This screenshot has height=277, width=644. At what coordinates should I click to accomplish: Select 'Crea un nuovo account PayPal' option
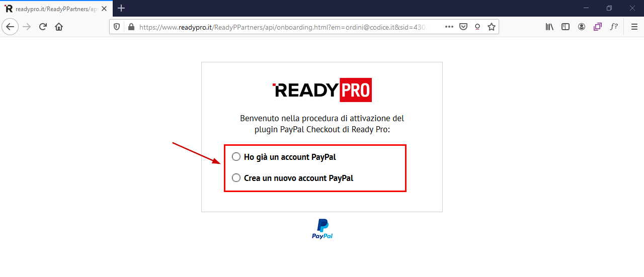[236, 178]
